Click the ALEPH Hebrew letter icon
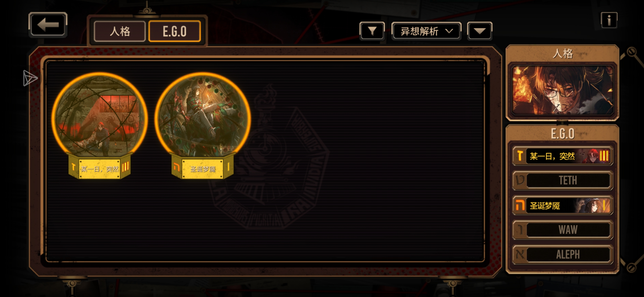Screen dimensions: 644x297 click(520, 255)
